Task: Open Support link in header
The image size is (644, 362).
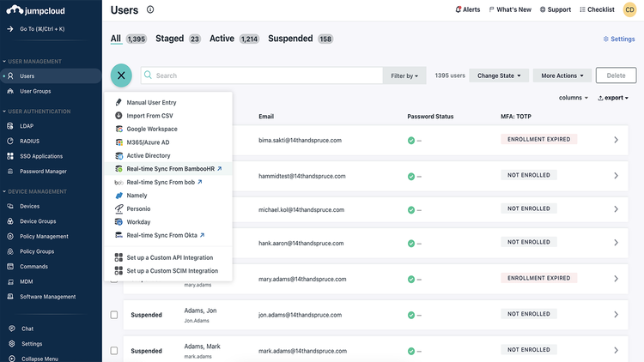Action: coord(556,9)
